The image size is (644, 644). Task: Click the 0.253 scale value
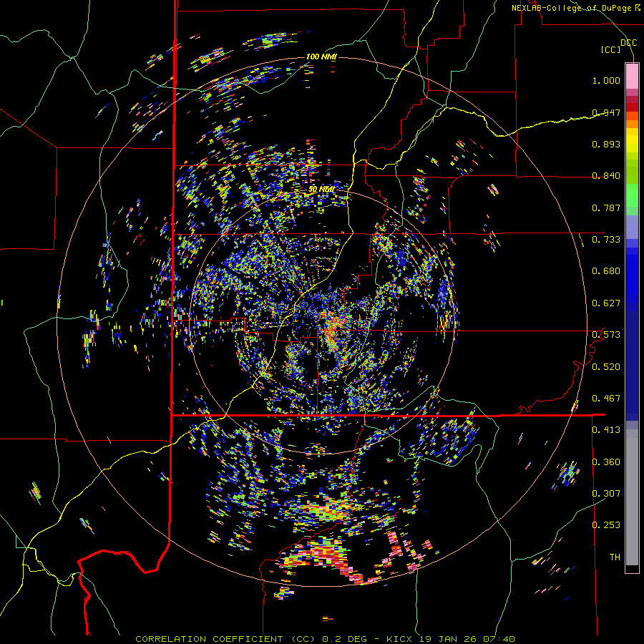tap(606, 525)
